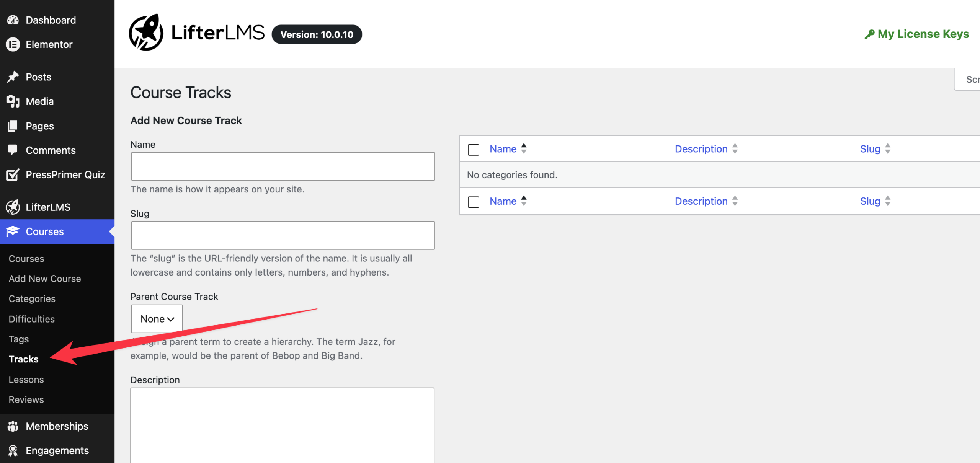Click the Description column header link
Viewport: 980px width, 463px height.
[x=701, y=149]
